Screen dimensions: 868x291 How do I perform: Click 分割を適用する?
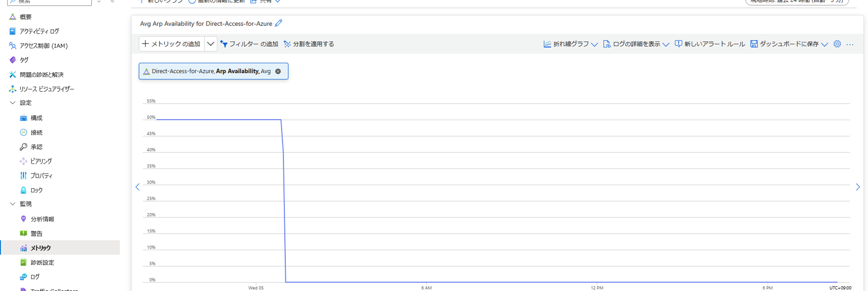pos(309,44)
